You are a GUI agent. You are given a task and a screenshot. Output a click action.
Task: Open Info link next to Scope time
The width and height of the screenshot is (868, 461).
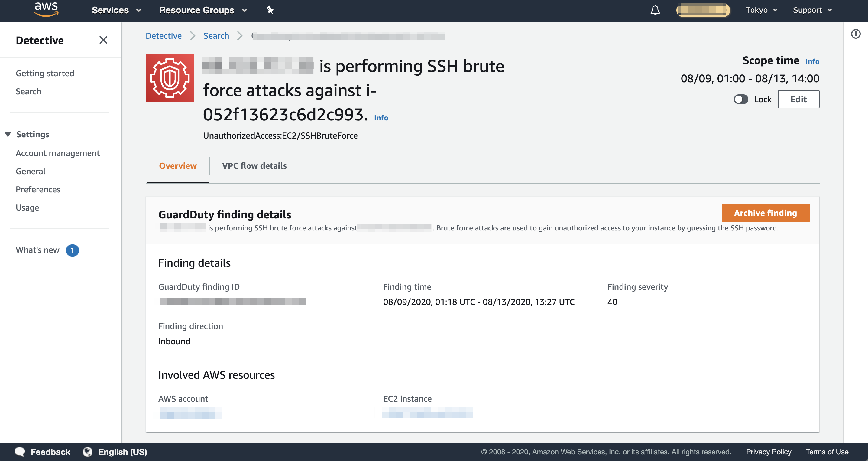[x=812, y=61]
